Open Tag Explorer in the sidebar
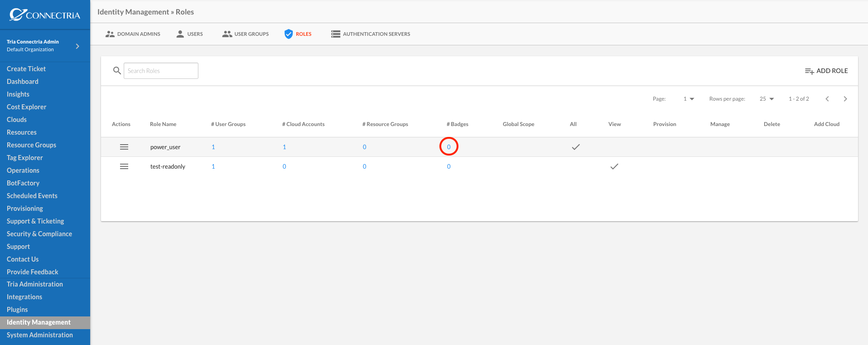Image resolution: width=868 pixels, height=345 pixels. [25, 158]
